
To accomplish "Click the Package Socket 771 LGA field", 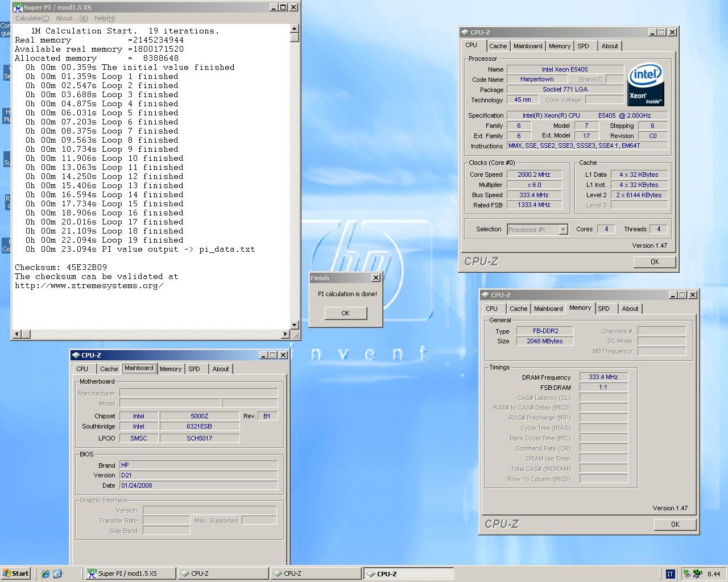I will [x=565, y=89].
